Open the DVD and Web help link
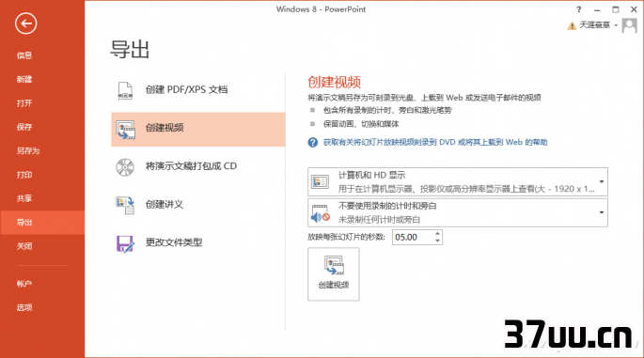This screenshot has width=644, height=358. coord(435,143)
